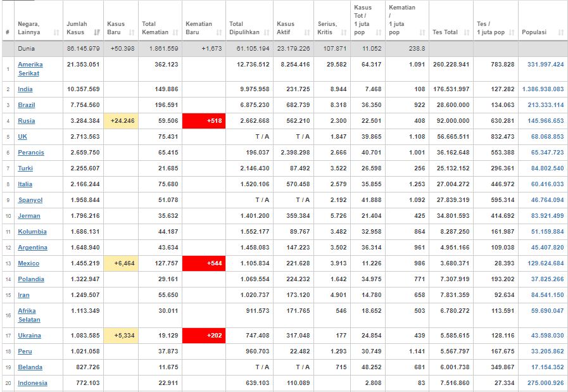
Task: Open US population link 331.997.424
Action: pyautogui.click(x=546, y=65)
